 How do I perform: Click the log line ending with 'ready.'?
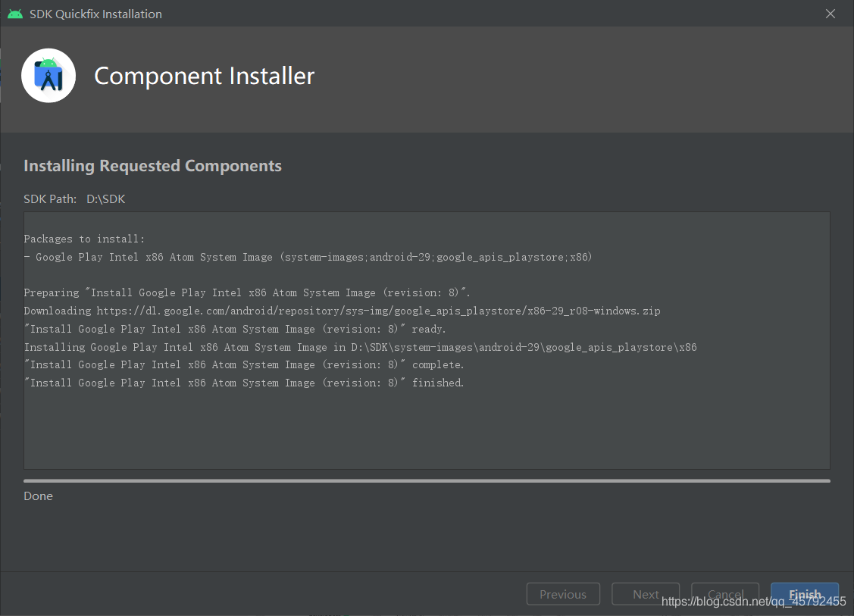235,329
